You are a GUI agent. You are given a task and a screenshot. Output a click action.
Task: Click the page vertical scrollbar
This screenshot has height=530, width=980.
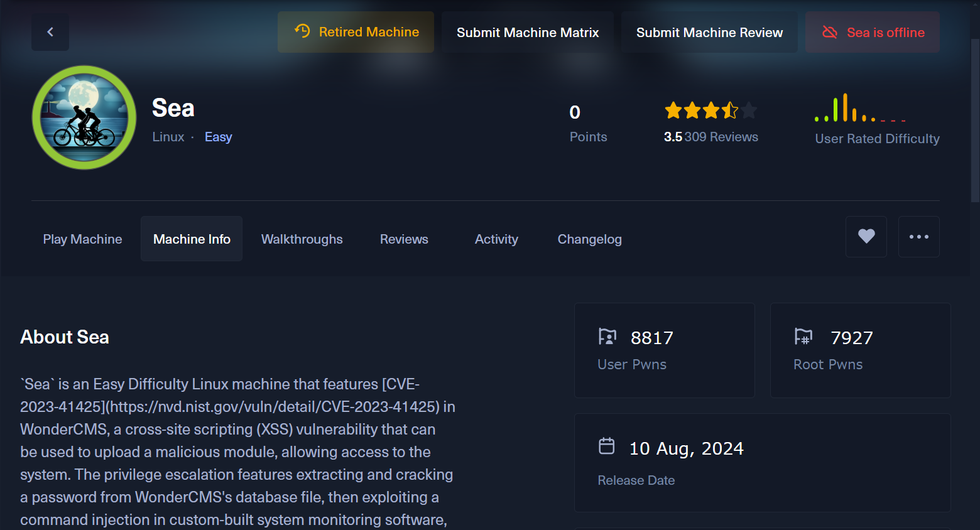(x=975, y=119)
